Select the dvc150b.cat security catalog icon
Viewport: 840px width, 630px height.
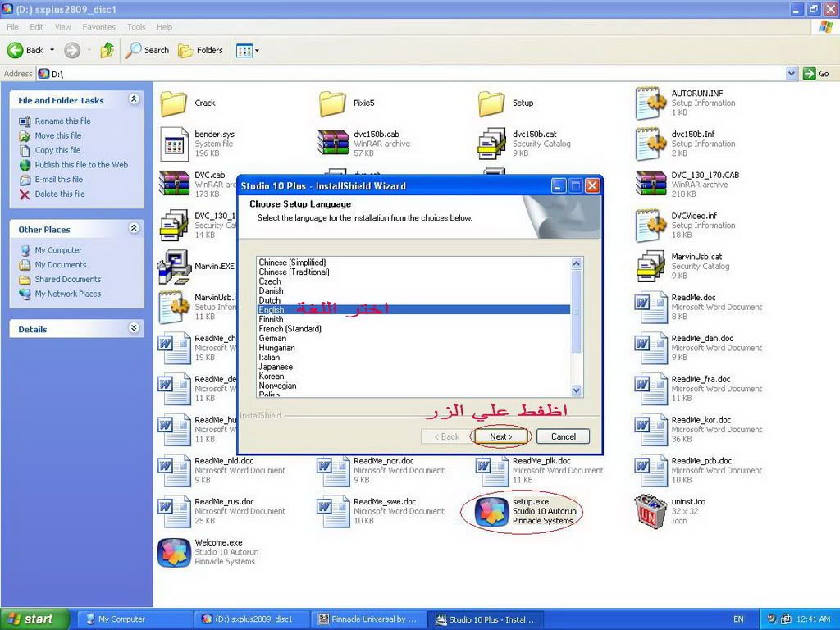(492, 144)
